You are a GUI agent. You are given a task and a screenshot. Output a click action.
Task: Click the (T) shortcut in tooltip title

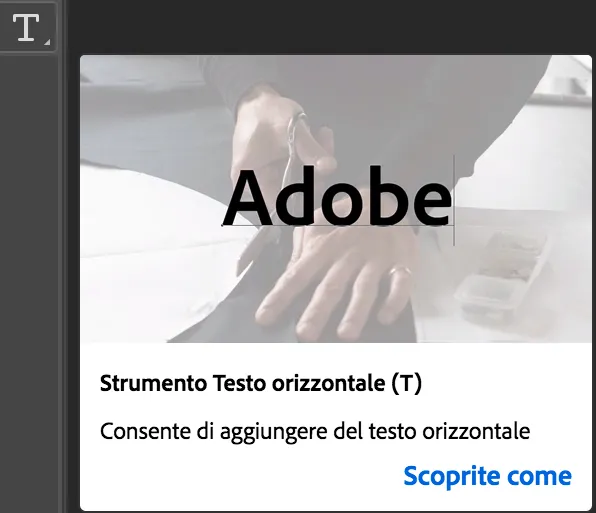tap(407, 383)
